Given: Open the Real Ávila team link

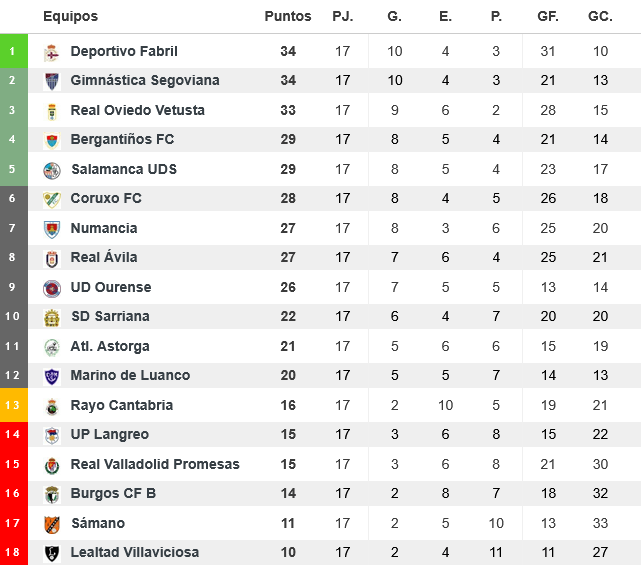Looking at the screenshot, I should coord(104,258).
